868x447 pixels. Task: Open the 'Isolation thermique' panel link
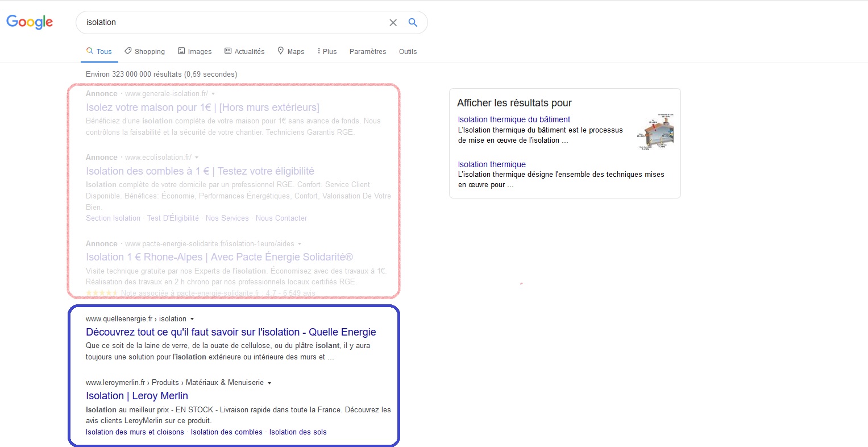(492, 164)
